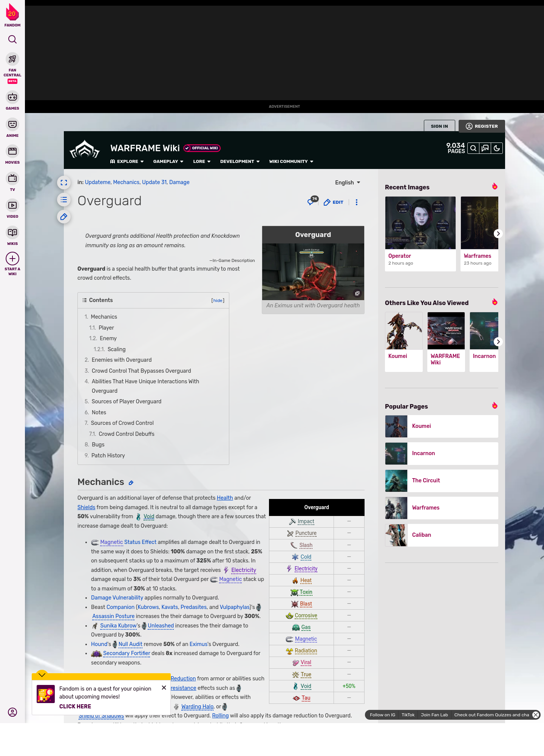Screen dimensions: 544x756
Task: Open Warding Halo link
Action: (198, 706)
